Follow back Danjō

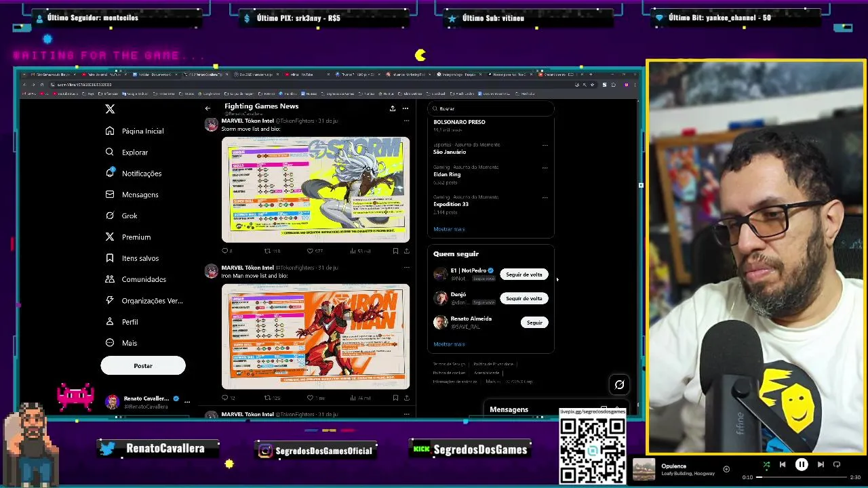tap(524, 298)
